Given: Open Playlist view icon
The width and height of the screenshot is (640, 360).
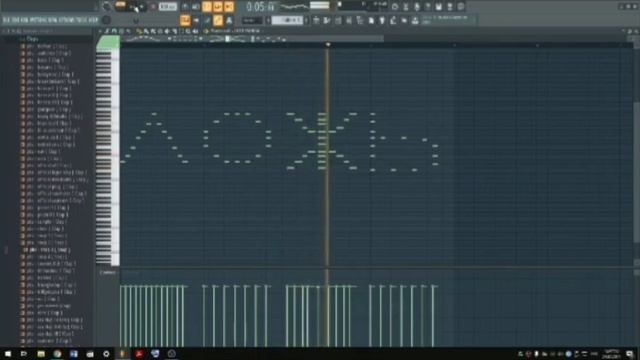Looking at the screenshot, I should pos(316,20).
